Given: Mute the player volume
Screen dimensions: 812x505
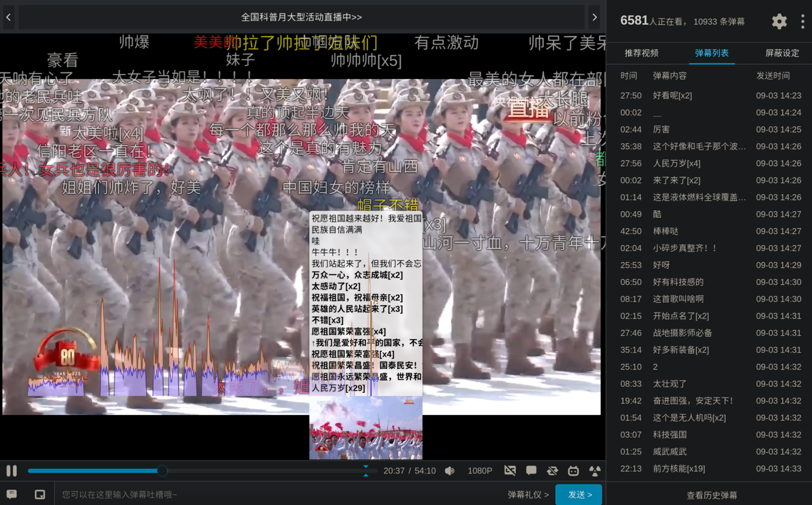Looking at the screenshot, I should tap(450, 471).
